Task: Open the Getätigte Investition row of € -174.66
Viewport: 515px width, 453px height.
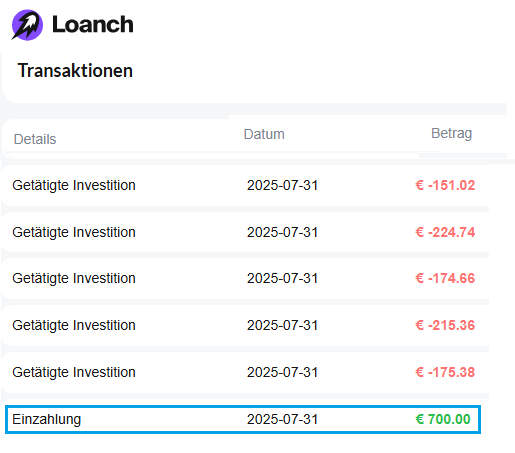Action: point(245,278)
